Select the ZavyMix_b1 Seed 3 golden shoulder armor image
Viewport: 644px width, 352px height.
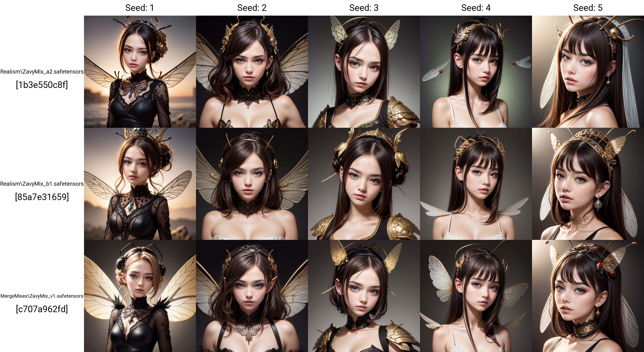click(364, 184)
